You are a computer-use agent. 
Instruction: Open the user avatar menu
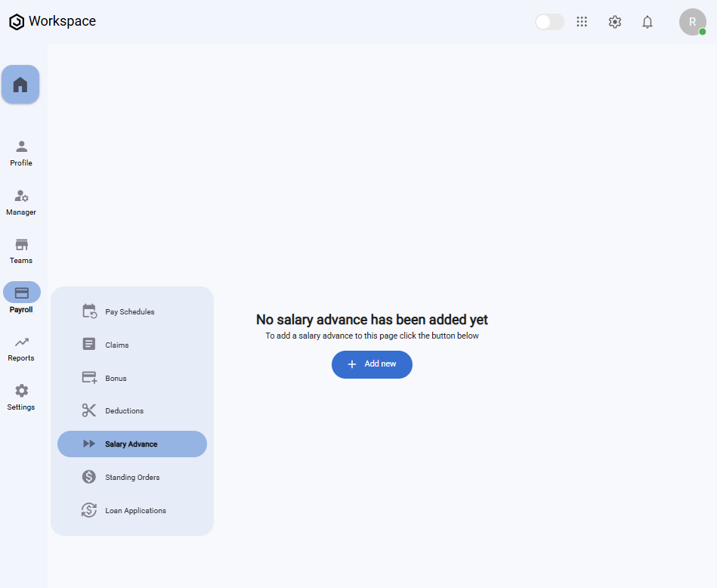tap(692, 22)
